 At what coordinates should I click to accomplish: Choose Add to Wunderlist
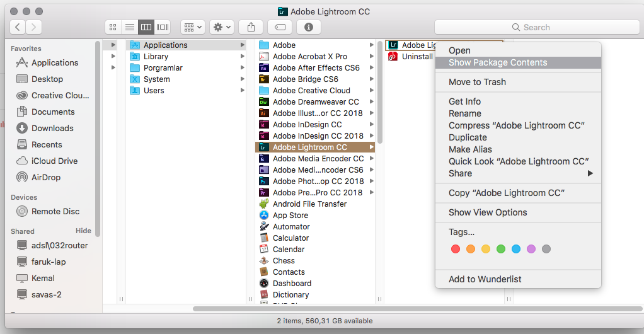click(x=518, y=279)
